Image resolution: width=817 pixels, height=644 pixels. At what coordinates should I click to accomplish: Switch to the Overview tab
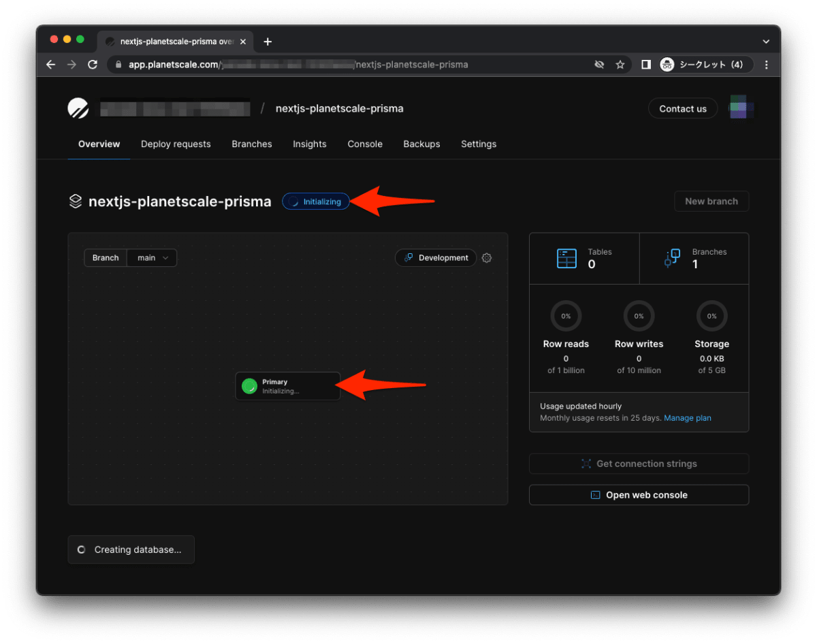tap(99, 144)
